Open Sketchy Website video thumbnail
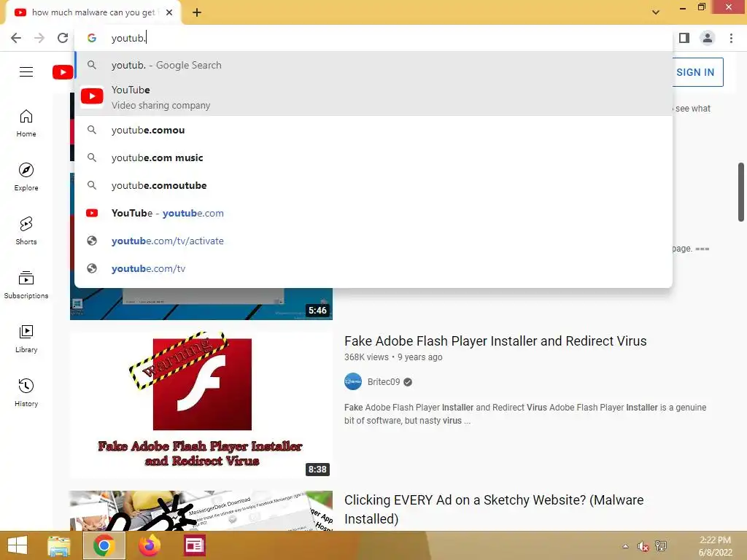 tap(201, 510)
